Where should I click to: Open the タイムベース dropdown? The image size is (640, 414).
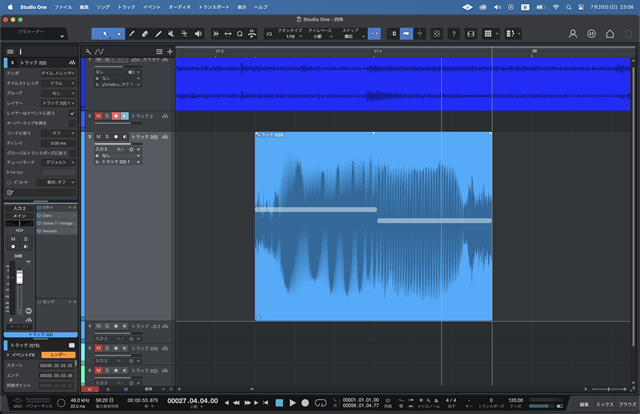click(x=320, y=34)
